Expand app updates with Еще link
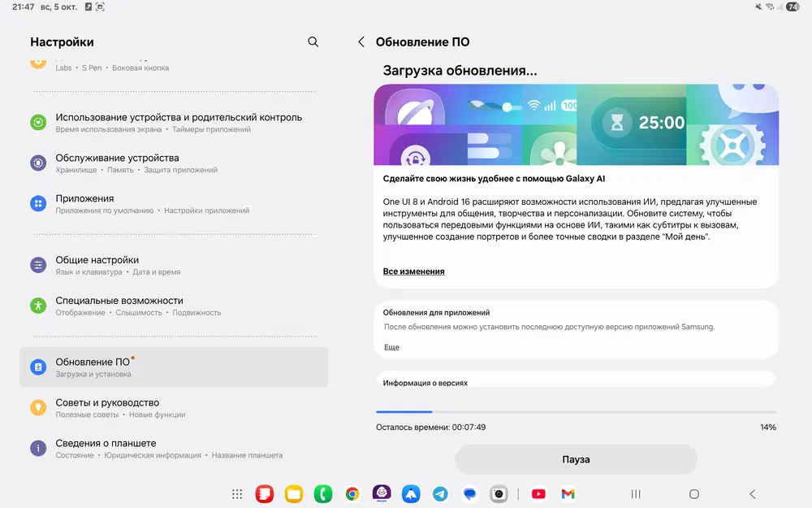The height and width of the screenshot is (508, 812). (391, 347)
